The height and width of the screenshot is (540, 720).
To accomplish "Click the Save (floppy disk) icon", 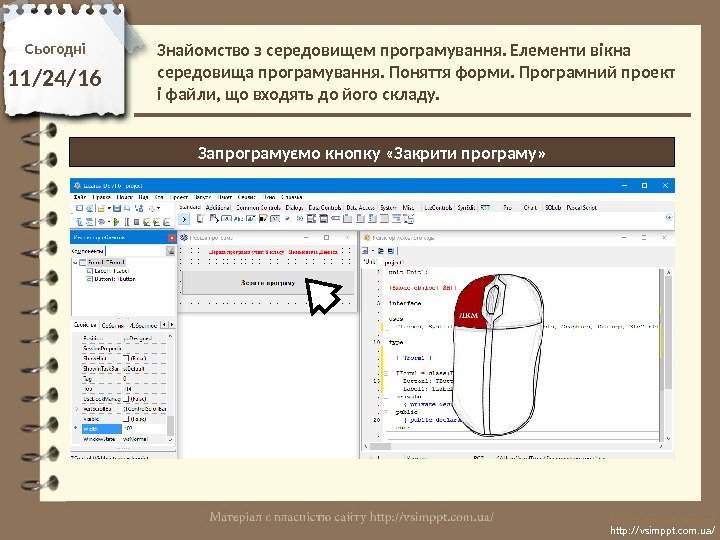I will [117, 208].
